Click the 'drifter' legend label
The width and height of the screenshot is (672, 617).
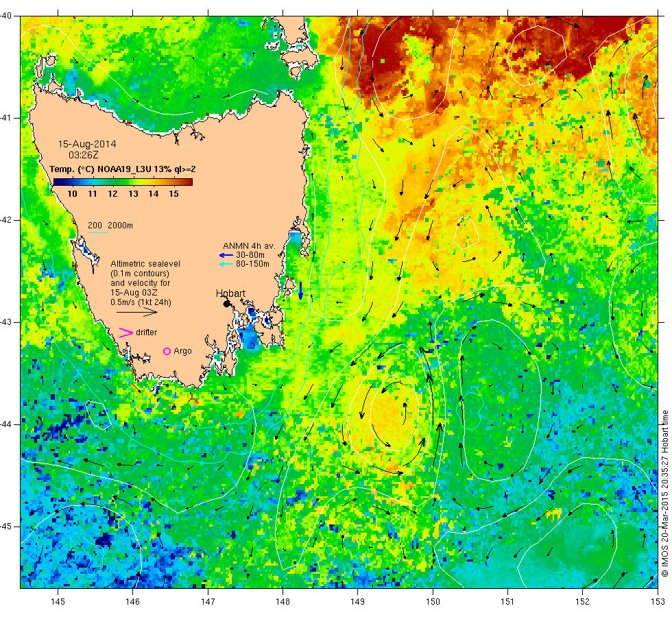[147, 332]
